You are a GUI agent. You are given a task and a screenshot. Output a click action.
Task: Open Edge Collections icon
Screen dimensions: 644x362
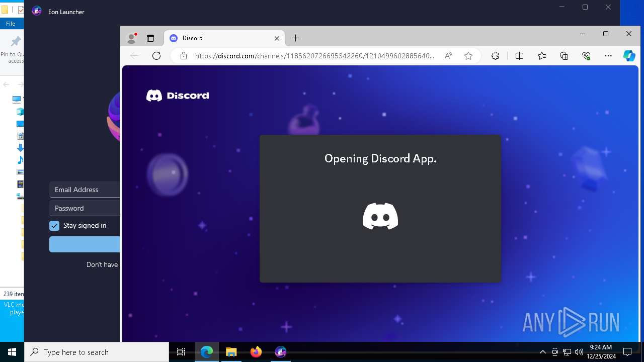[564, 56]
